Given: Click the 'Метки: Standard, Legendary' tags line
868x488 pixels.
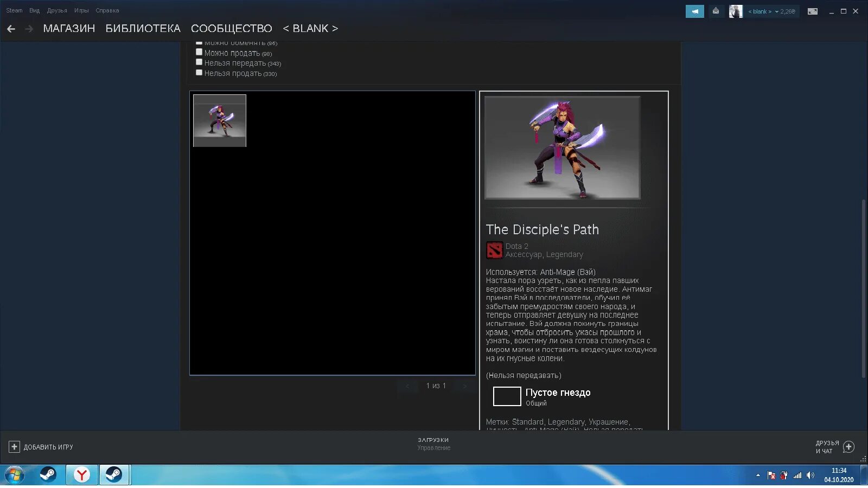Looking at the screenshot, I should click(558, 422).
